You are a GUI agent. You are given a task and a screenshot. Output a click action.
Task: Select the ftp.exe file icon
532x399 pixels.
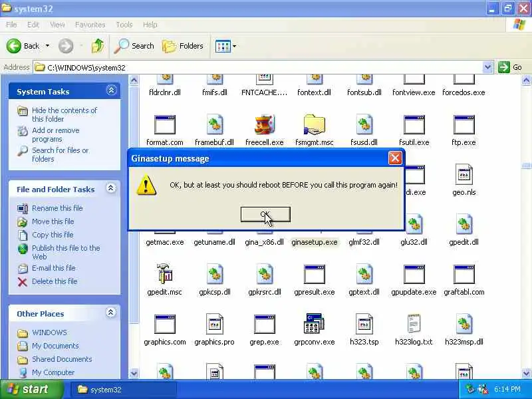click(x=464, y=124)
